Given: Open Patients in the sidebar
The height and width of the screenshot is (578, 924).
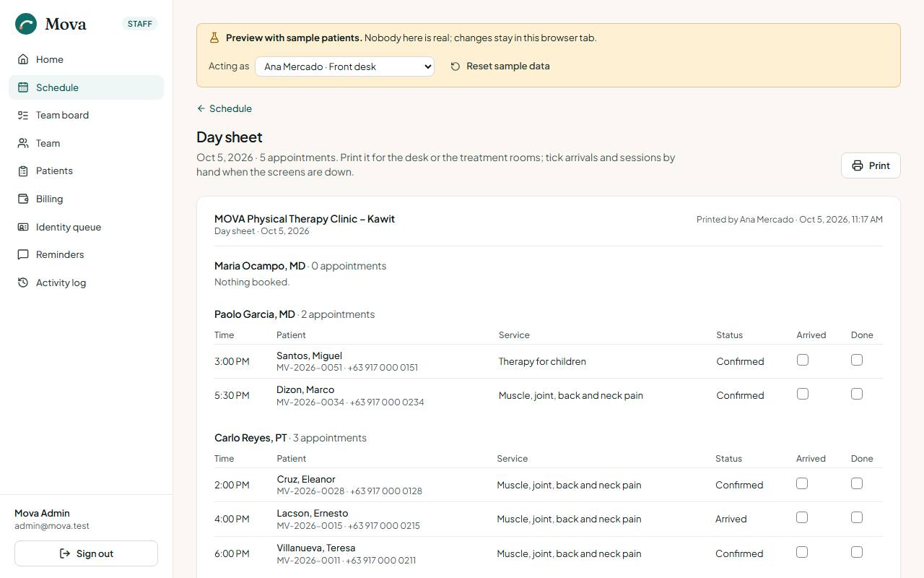Looking at the screenshot, I should coord(86,171).
